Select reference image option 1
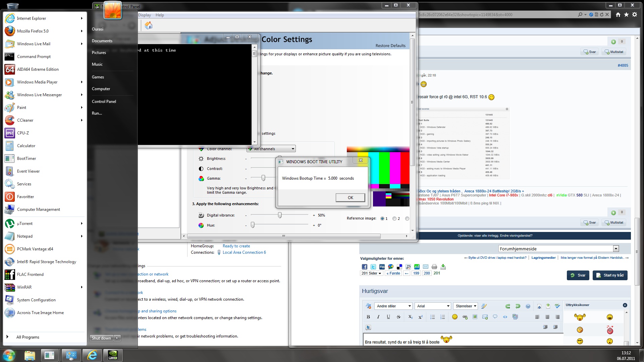 [382, 219]
